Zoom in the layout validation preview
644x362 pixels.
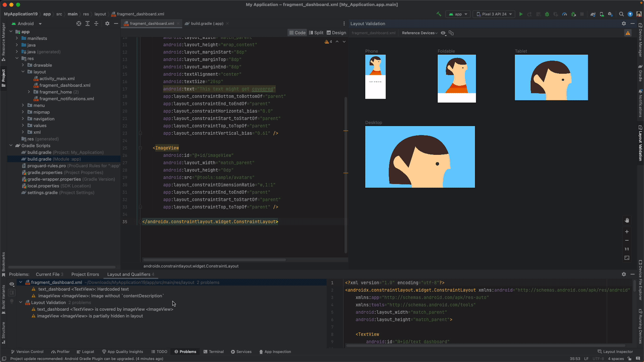[627, 232]
